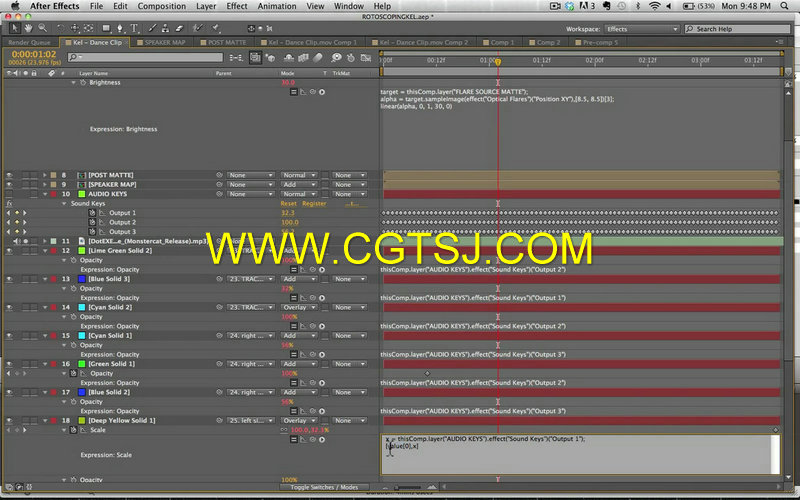This screenshot has width=800, height=500.
Task: Click the timeline zoom slider at bottom
Action: (408, 487)
